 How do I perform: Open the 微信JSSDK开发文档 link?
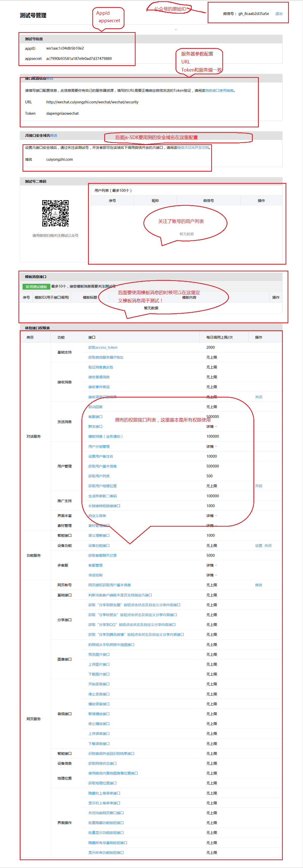click(193, 148)
